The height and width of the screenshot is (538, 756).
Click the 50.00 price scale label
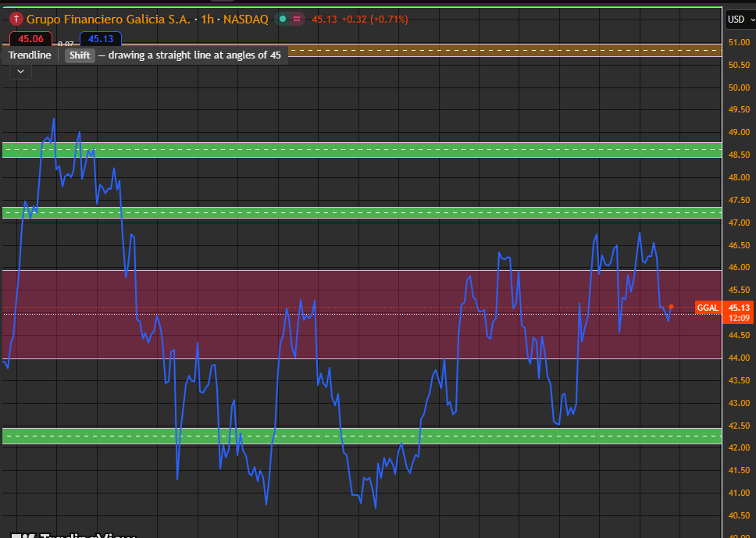pos(739,87)
